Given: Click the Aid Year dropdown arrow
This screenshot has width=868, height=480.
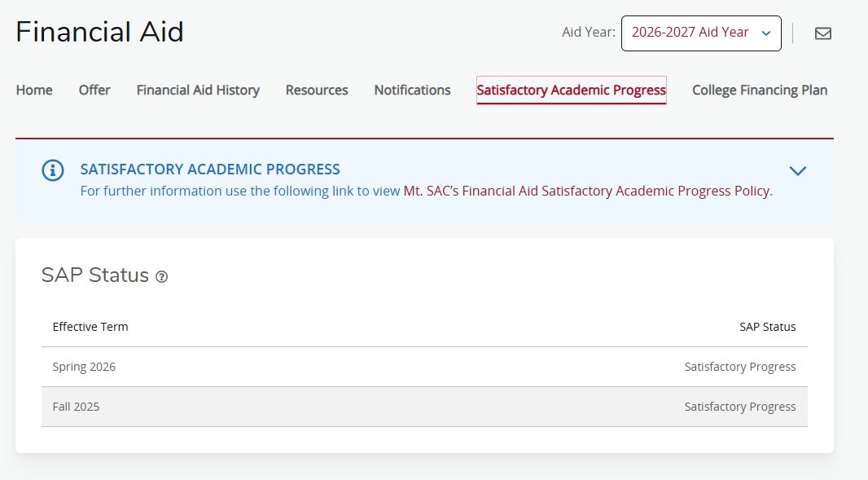Looking at the screenshot, I should click(766, 33).
